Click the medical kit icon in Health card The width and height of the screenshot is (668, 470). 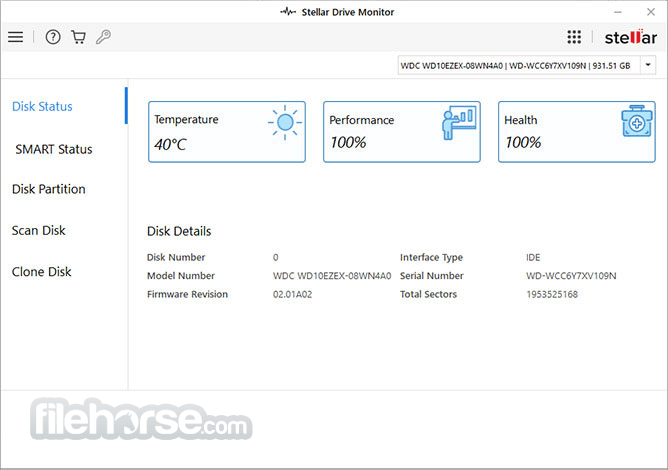tap(636, 121)
